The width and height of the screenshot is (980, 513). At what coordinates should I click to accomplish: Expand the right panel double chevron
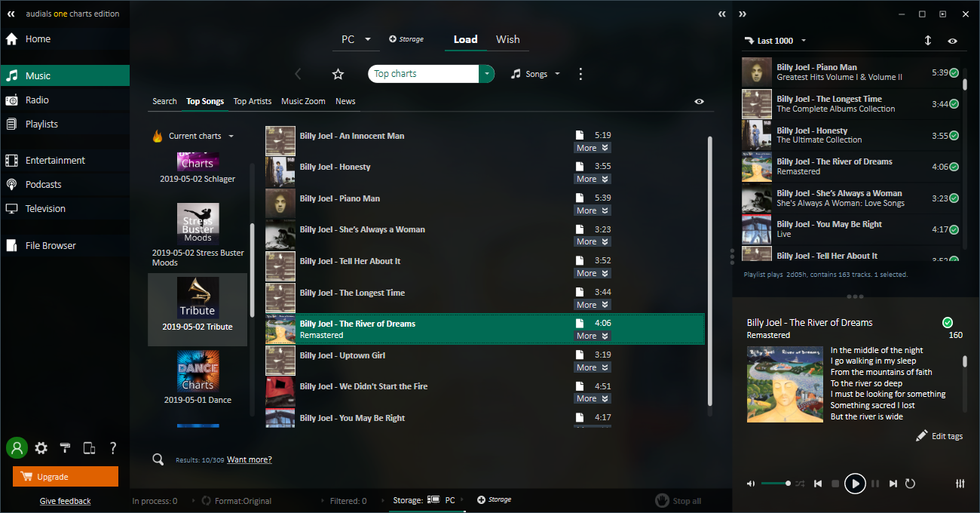point(743,14)
